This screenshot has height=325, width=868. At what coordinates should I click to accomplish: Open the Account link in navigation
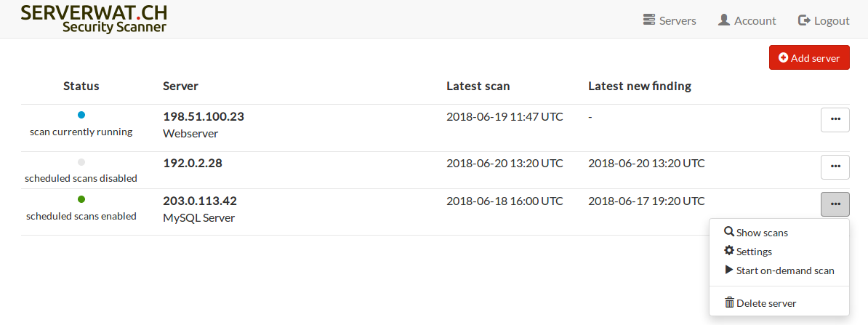(755, 20)
